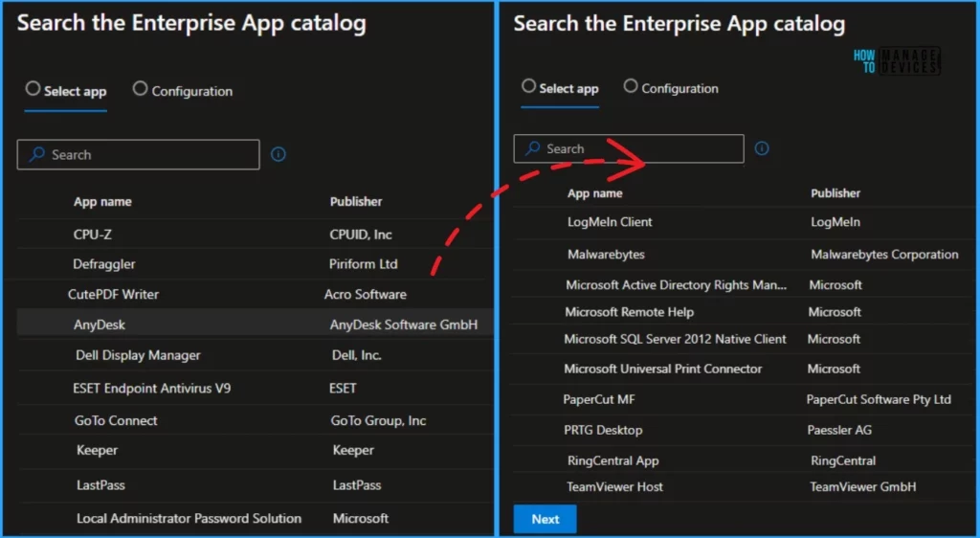Click publisher ESET
Viewport: 980px width, 538px height.
pyautogui.click(x=343, y=388)
